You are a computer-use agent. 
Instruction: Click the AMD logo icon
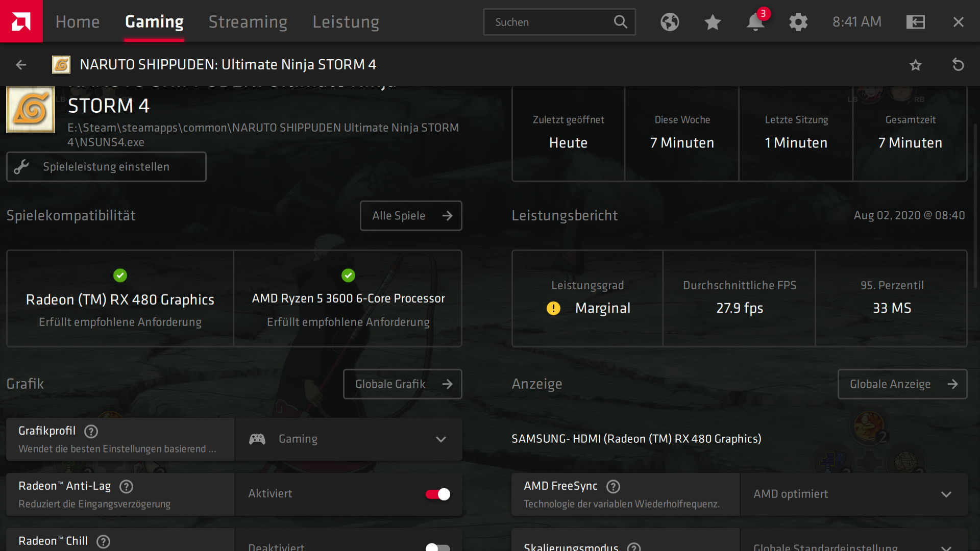tap(21, 21)
